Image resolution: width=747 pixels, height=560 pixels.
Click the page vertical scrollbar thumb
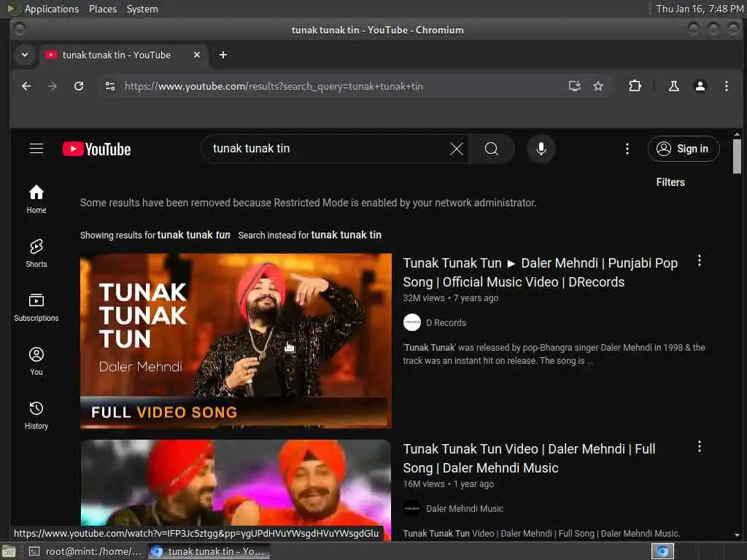(737, 156)
